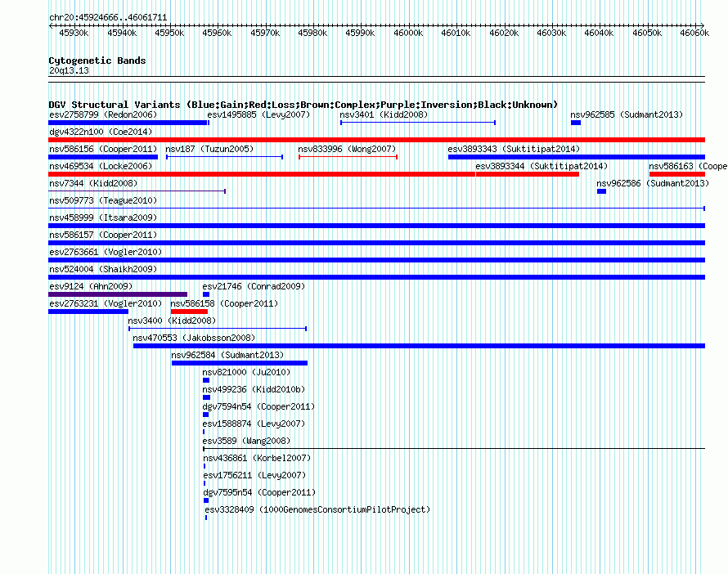Screen dimensions: 728x574
Task: Click dgv7594n54 (Cooper2011) variant label
Action: tap(258, 406)
